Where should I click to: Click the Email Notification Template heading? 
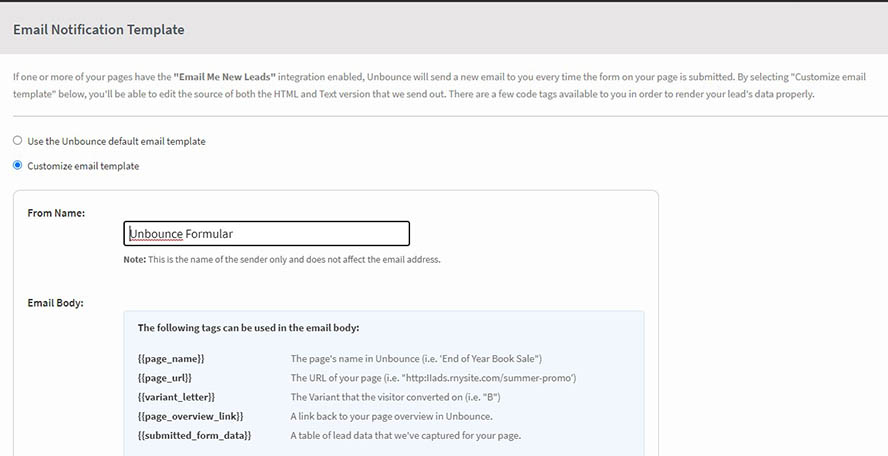click(x=99, y=29)
